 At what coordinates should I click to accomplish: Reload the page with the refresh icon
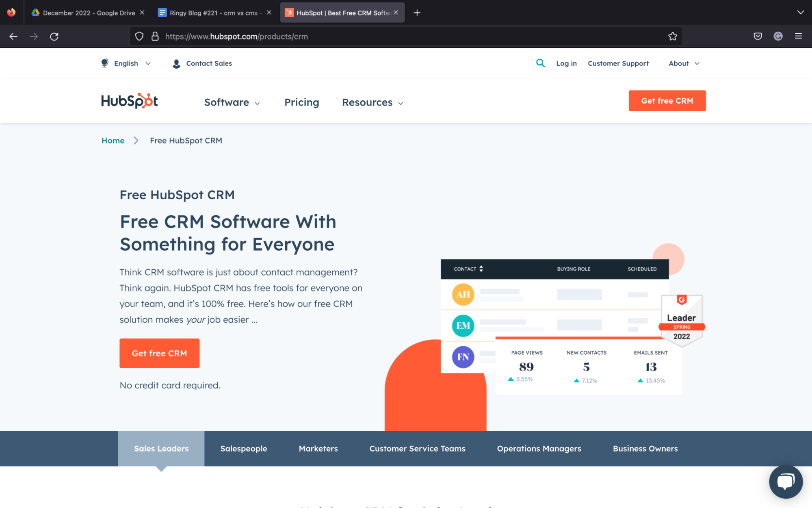tap(54, 36)
